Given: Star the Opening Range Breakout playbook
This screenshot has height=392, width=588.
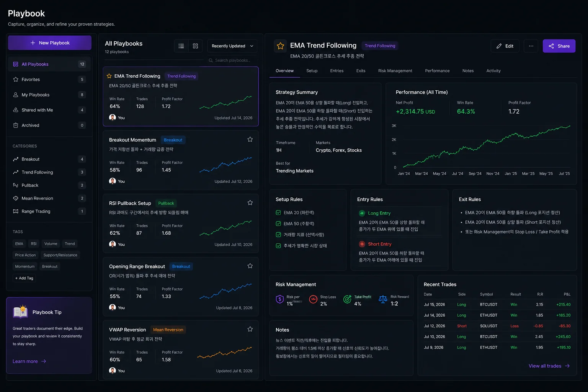Looking at the screenshot, I should coord(250,266).
